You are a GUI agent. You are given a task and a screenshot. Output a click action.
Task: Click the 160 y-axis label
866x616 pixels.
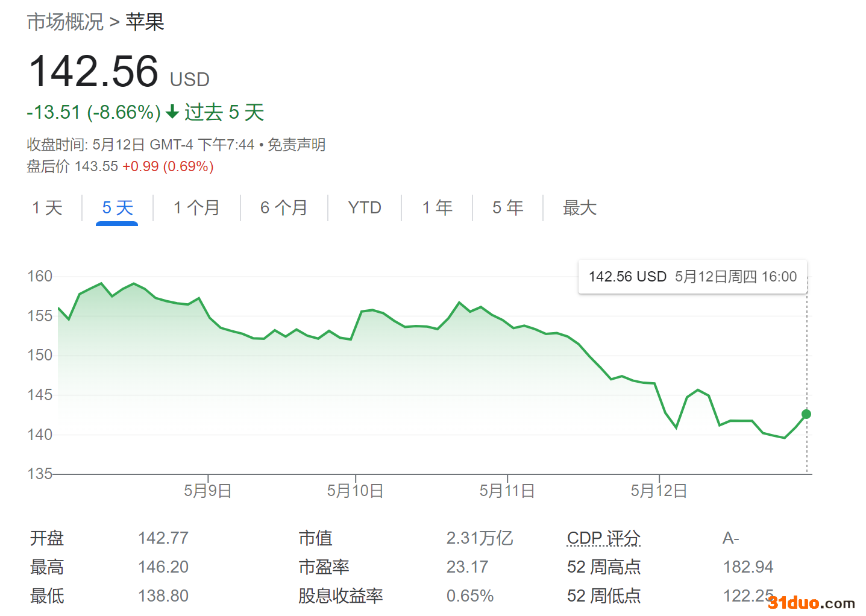tap(40, 276)
